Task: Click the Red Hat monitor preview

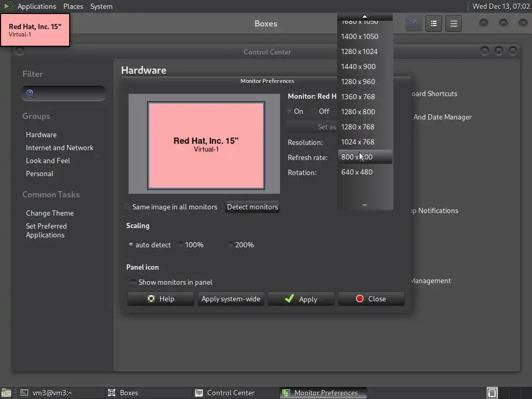Action: [x=206, y=145]
